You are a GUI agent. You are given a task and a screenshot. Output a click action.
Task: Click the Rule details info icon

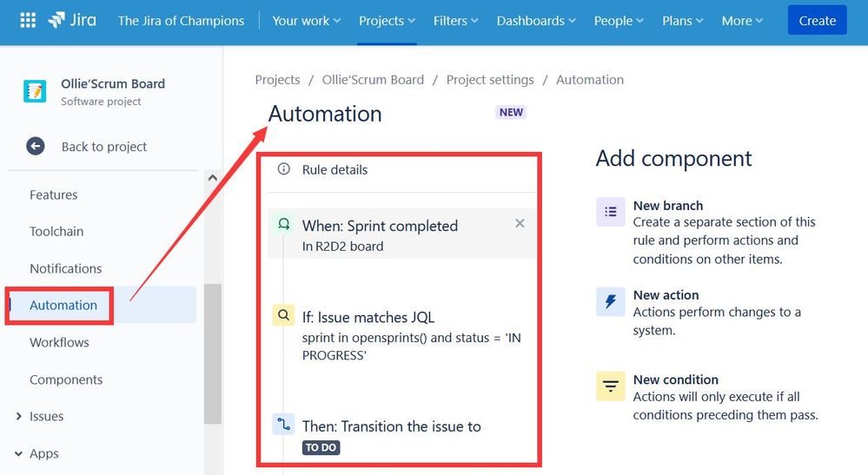click(283, 169)
